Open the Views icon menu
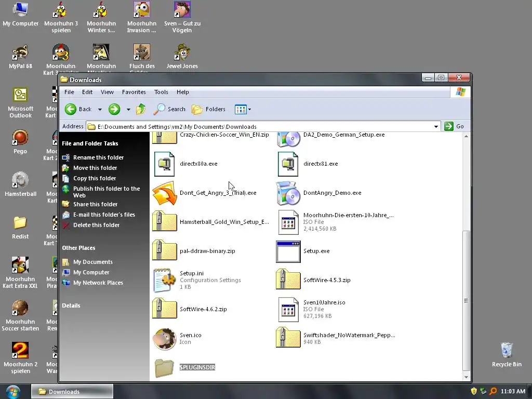Image resolution: width=532 pixels, height=399 pixels. (240, 109)
